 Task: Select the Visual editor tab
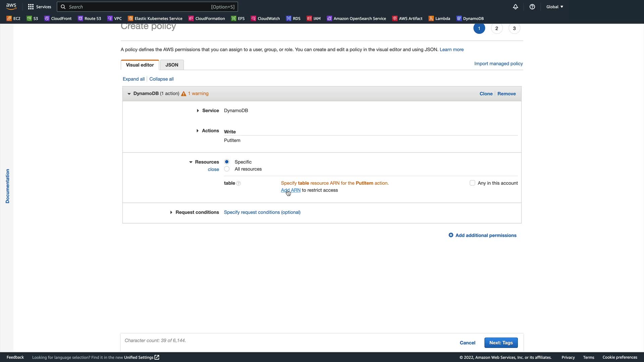[x=140, y=65]
